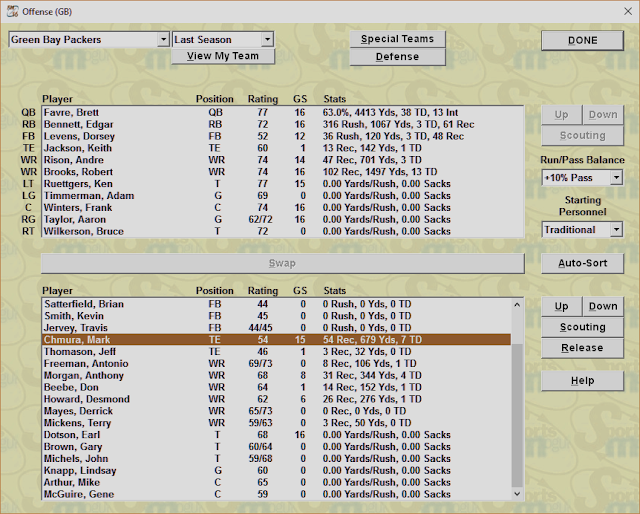Select bench player Jervey, Travis
This screenshot has width=640, height=514.
tap(276, 327)
